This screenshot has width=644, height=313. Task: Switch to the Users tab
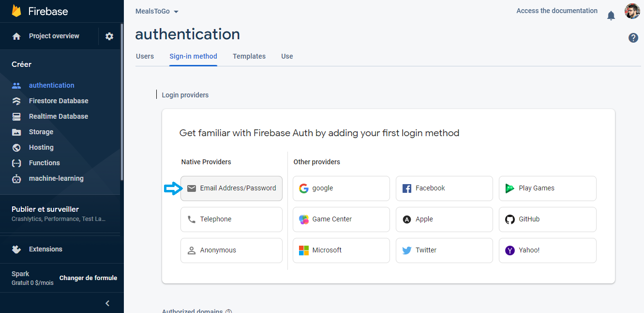tap(145, 56)
